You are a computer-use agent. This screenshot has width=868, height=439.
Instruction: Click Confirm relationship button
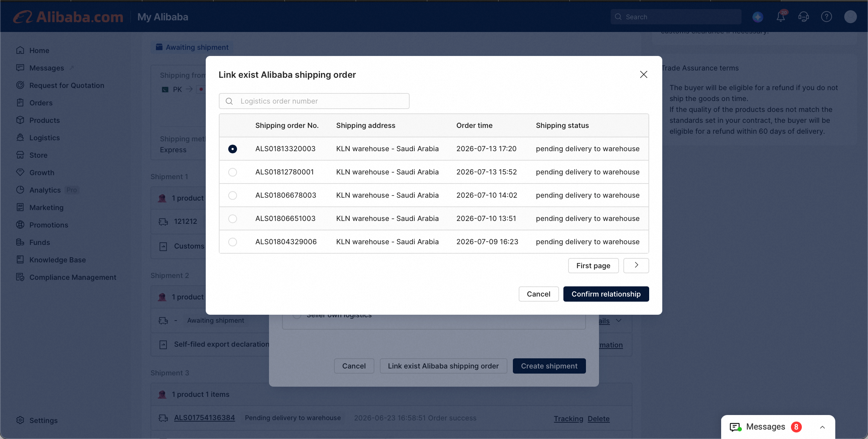tap(606, 294)
